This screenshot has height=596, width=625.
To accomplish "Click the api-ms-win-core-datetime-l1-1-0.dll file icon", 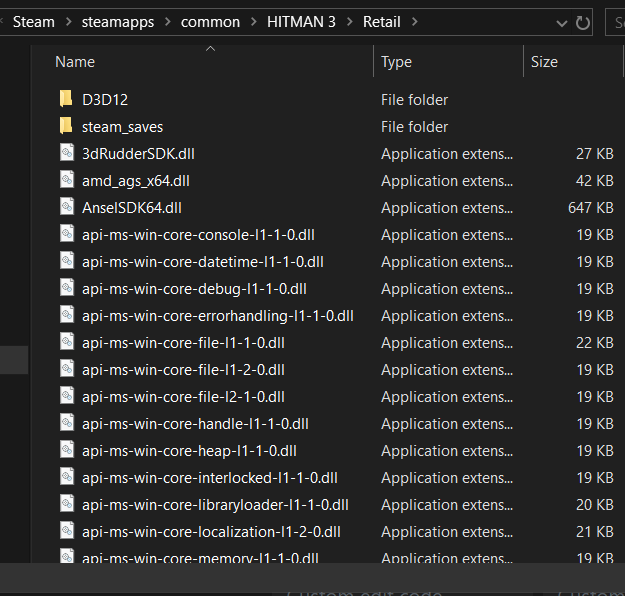I will point(67,260).
